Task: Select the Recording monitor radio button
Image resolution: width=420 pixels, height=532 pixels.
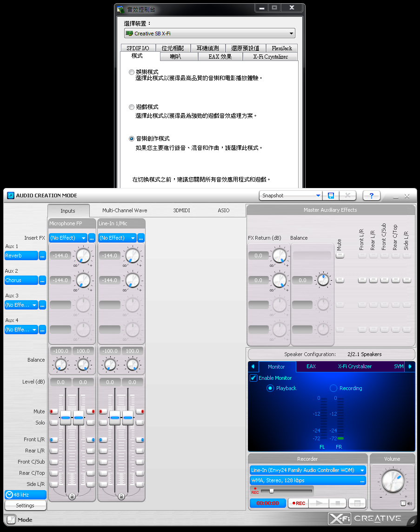Action: coord(333,388)
